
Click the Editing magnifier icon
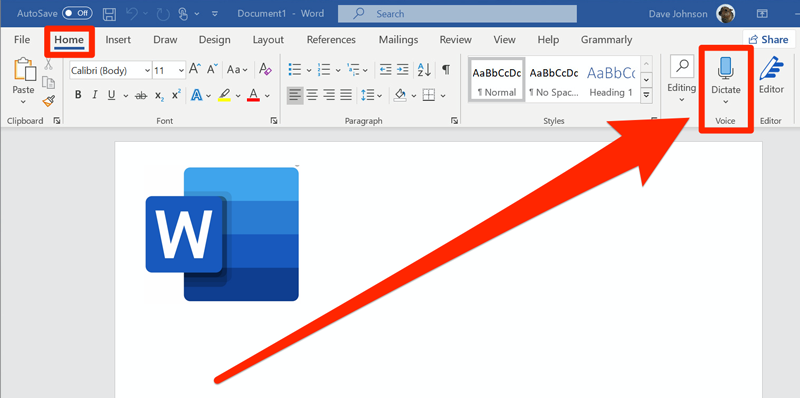682,67
